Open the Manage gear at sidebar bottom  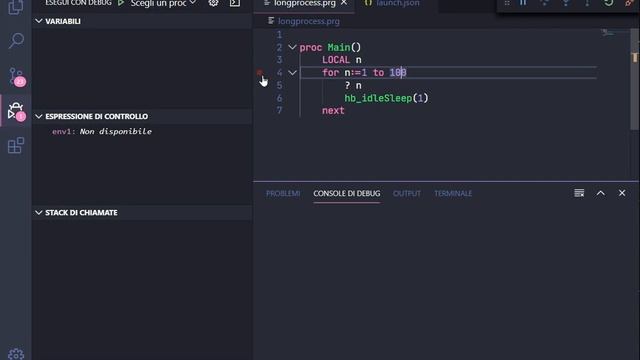tap(16, 354)
